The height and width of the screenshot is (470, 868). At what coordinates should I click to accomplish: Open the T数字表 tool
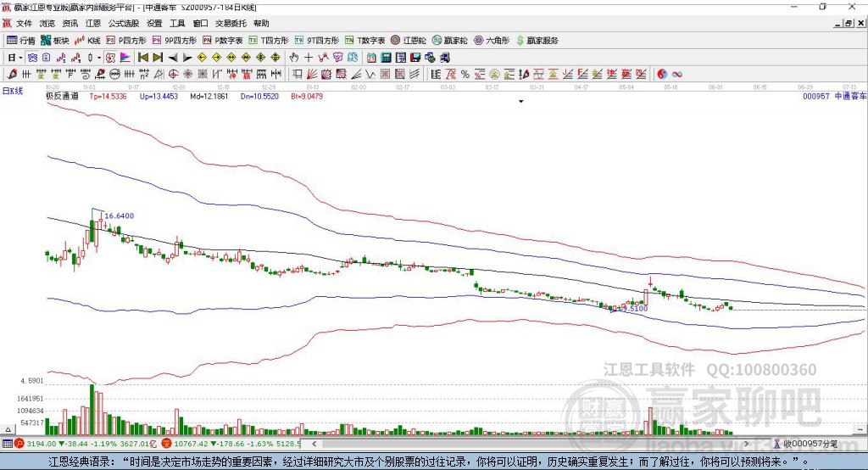tap(364, 41)
